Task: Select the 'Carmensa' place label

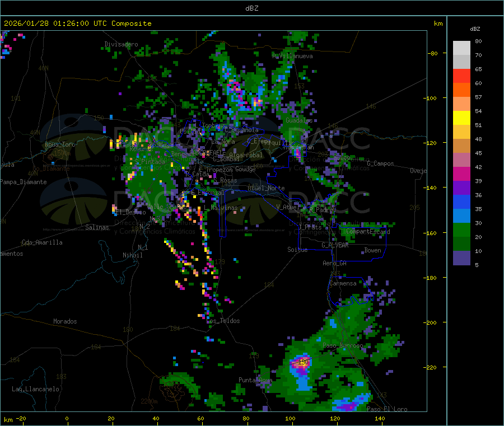Action: tap(343, 284)
